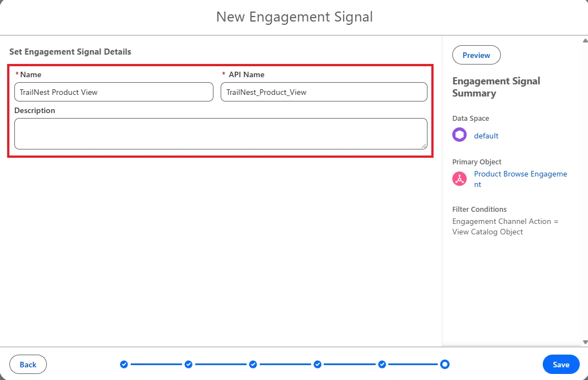Click the summary panel scroll down arrow
This screenshot has height=380, width=588.
(585, 342)
